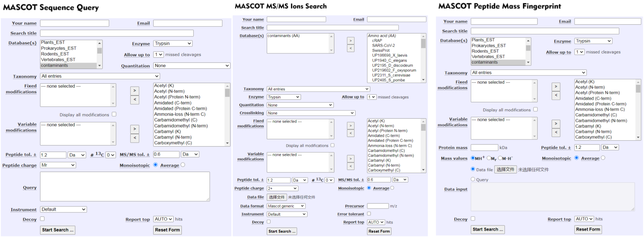Viewport: 644px width, 237px height.
Task: Remove variable modification in MS/MS Ions Search
Action: coord(351,166)
